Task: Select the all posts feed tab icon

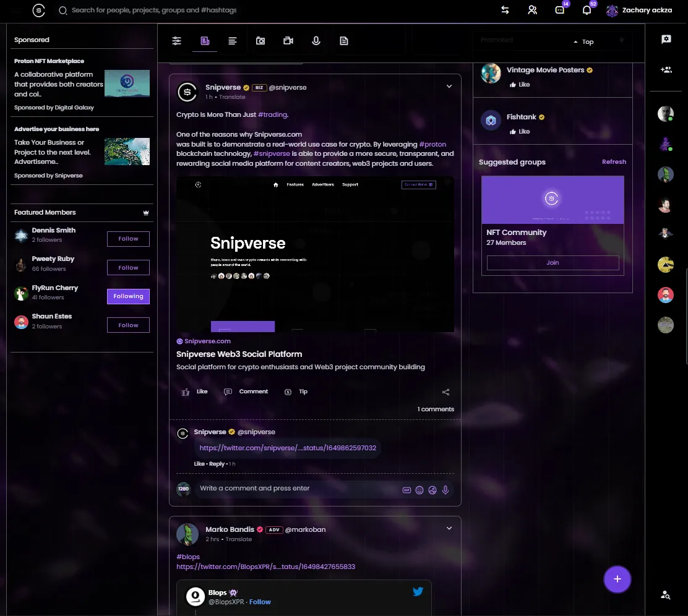Action: coord(205,41)
